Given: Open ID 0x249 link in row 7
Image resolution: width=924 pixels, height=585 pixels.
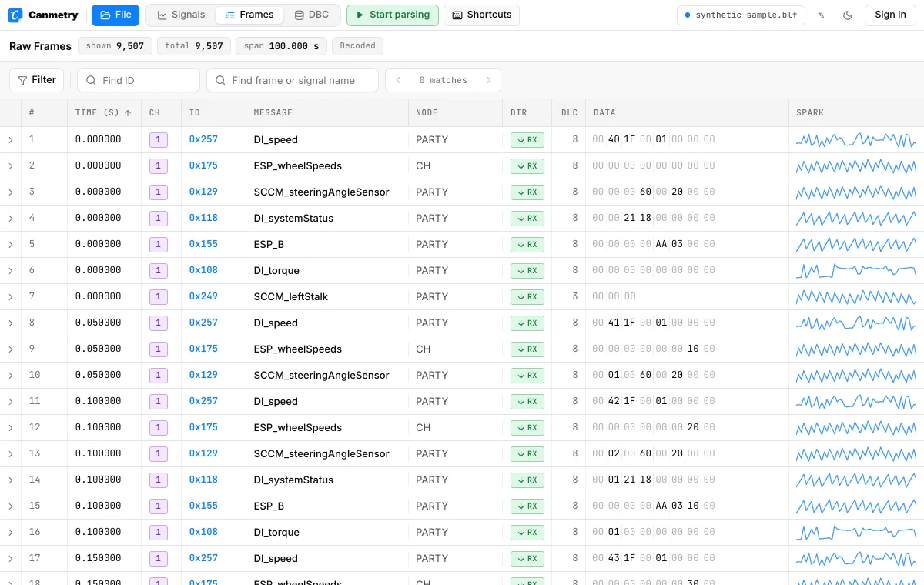Looking at the screenshot, I should [x=203, y=297].
